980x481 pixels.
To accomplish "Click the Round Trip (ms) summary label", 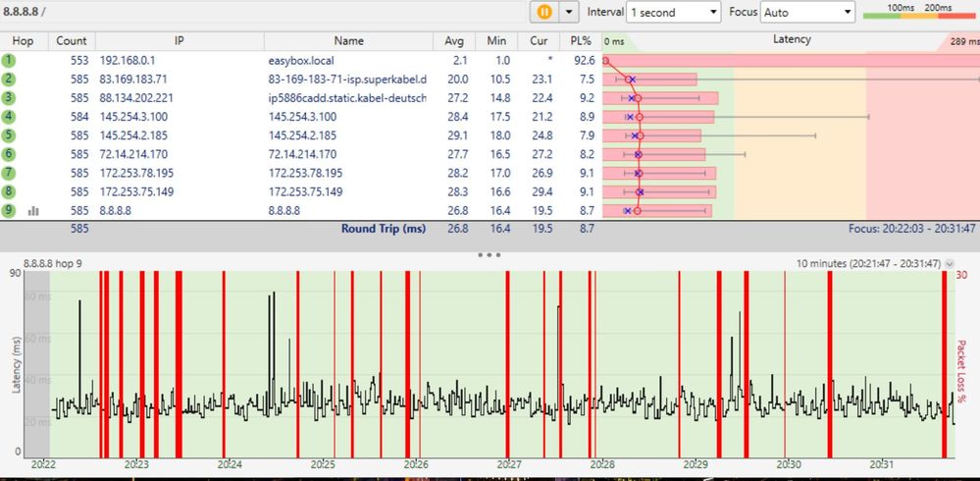I will coord(384,229).
